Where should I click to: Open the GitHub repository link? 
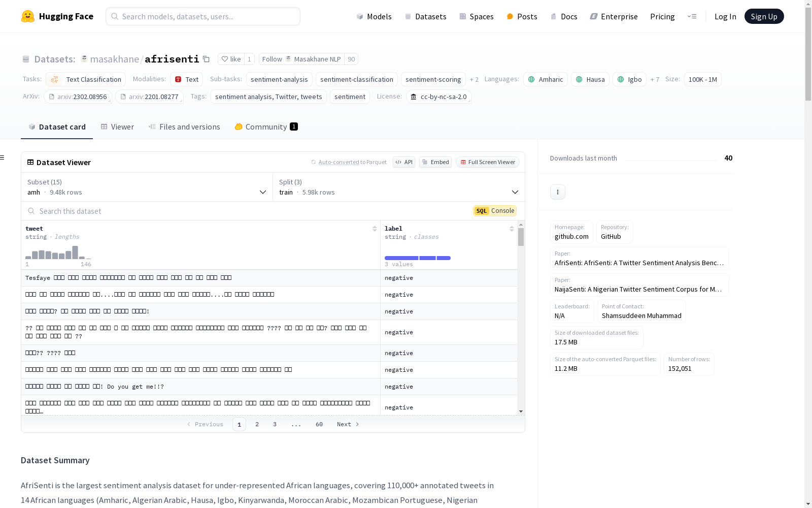click(615, 232)
